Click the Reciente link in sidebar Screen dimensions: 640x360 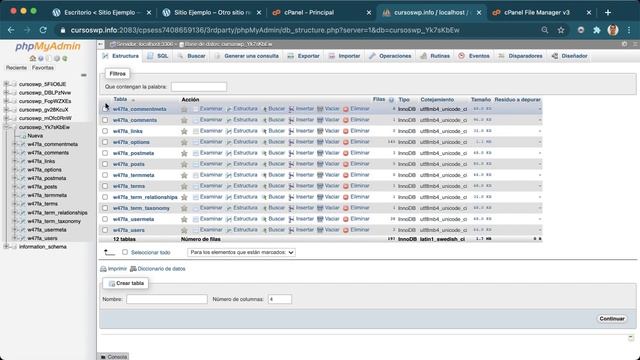point(16,68)
